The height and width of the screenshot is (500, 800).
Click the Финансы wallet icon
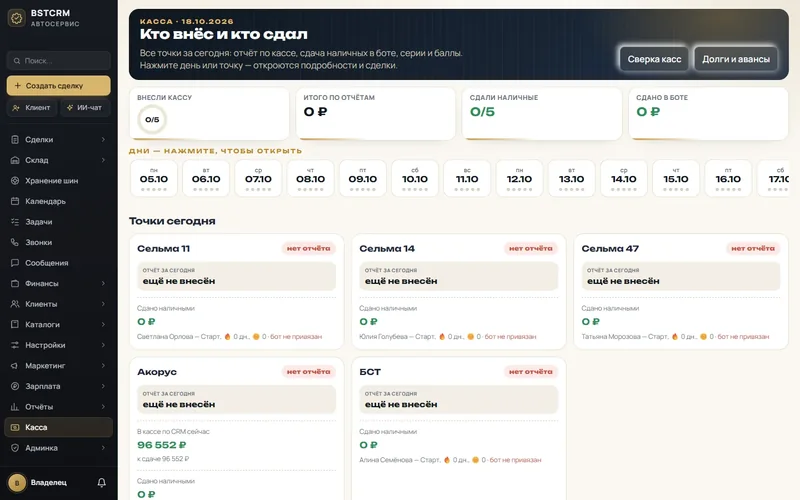15,283
